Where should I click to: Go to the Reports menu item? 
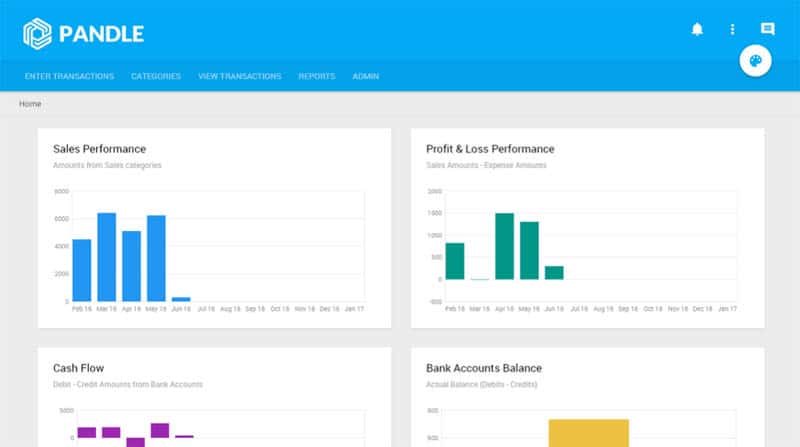(x=316, y=76)
